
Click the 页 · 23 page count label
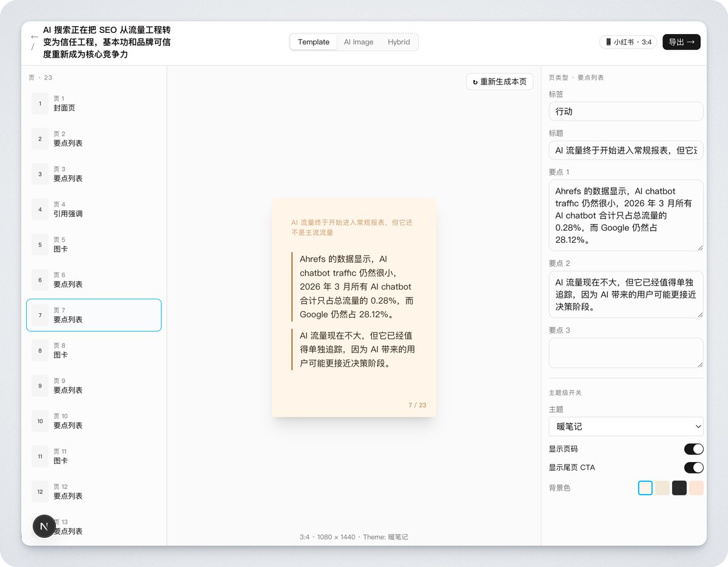pyautogui.click(x=41, y=78)
